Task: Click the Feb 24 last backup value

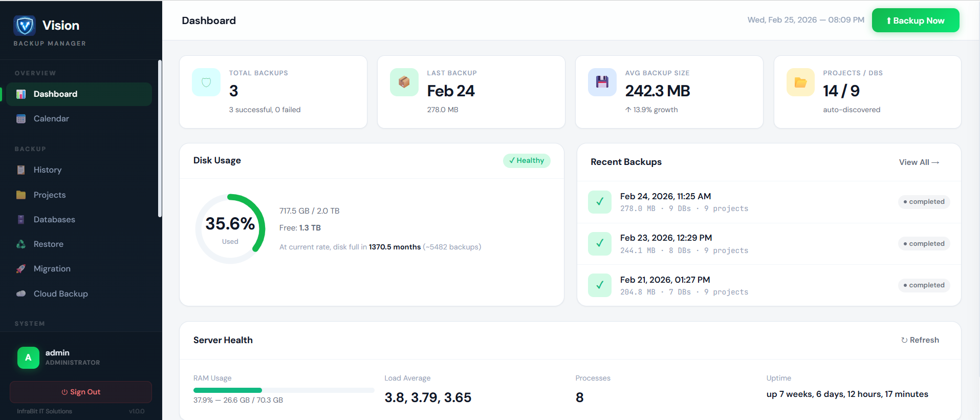Action: coord(451,91)
